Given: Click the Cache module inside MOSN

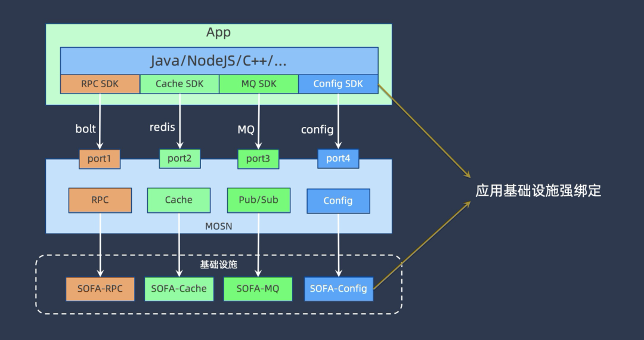Looking at the screenshot, I should click(x=179, y=200).
